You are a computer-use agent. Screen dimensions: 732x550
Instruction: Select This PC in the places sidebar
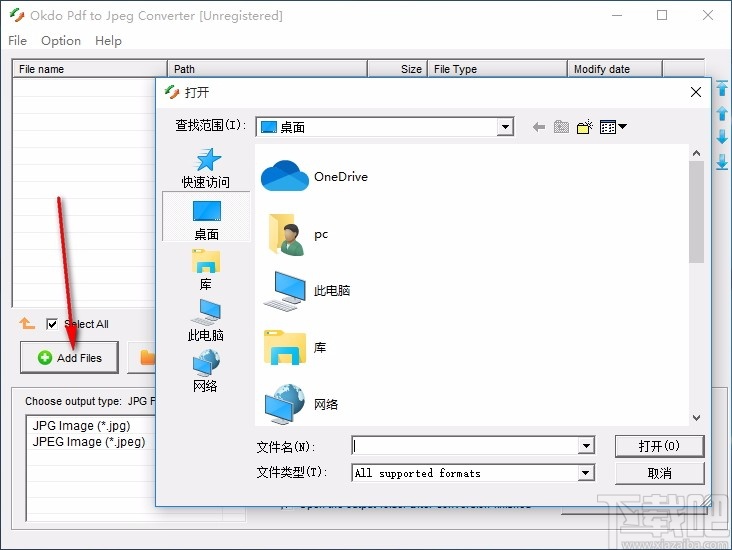[x=206, y=320]
